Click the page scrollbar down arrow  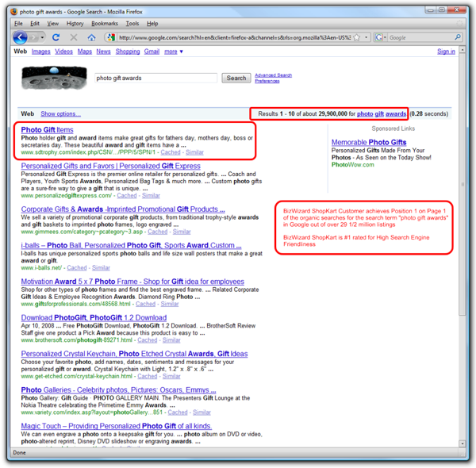(463, 443)
